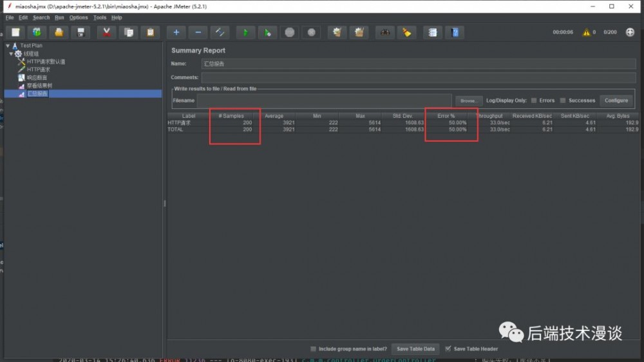Image resolution: width=644 pixels, height=362 pixels.
Task: Click the Error % column header
Action: (446, 116)
